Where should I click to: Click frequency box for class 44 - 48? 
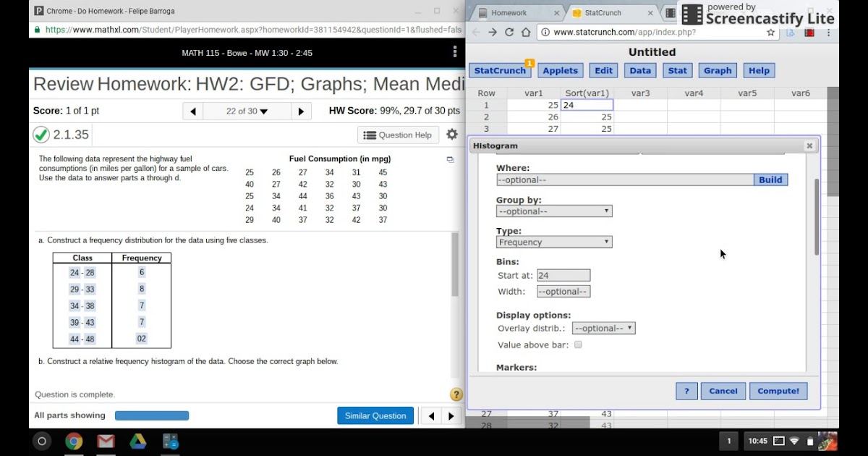[x=142, y=339]
